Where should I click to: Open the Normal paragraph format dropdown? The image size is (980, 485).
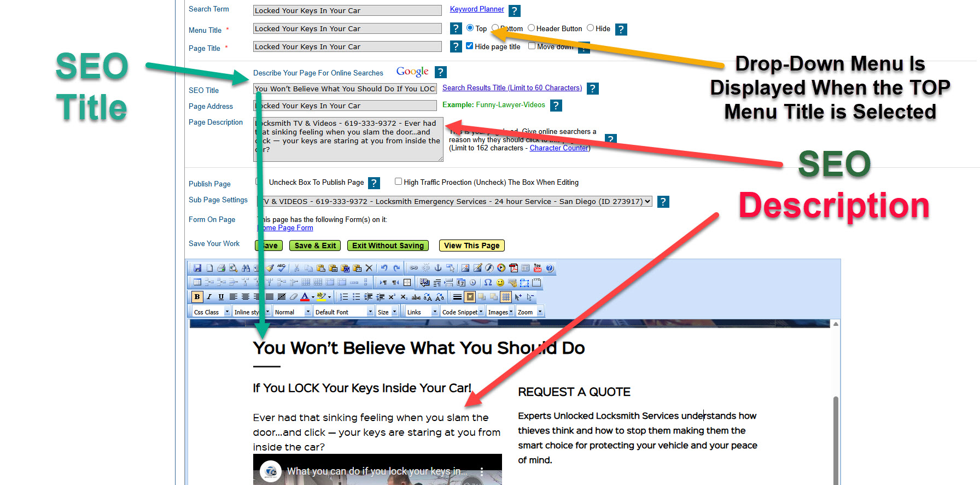[293, 312]
